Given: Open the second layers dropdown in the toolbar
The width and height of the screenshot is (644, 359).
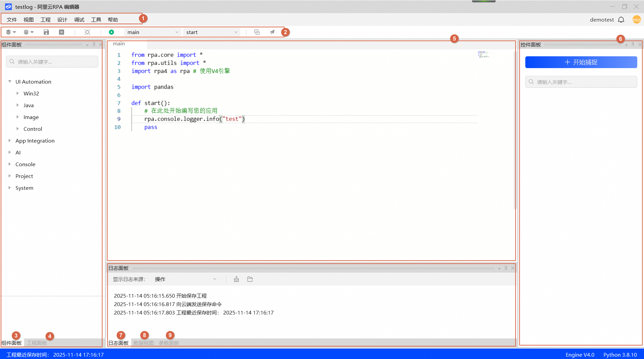Looking at the screenshot, I should (x=29, y=32).
